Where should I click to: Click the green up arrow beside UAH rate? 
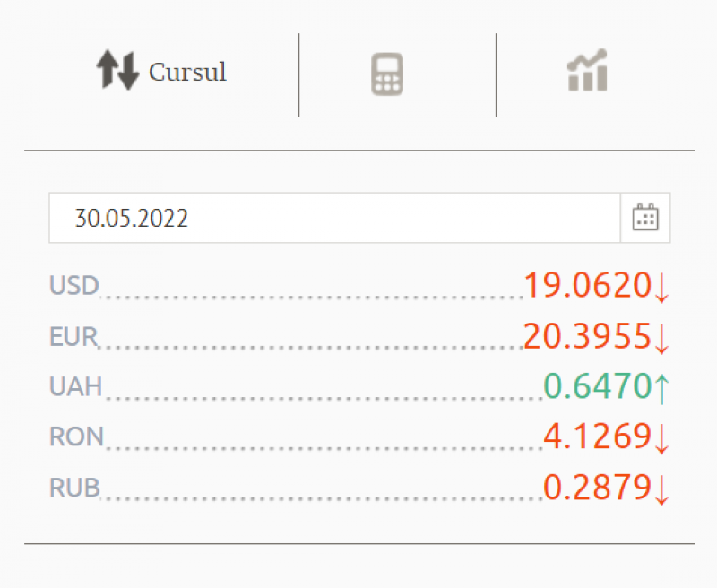coord(661,387)
